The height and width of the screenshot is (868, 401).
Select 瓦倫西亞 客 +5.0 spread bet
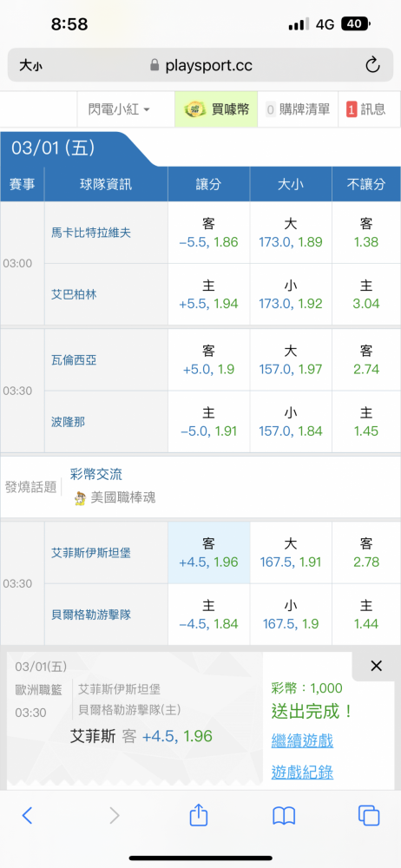click(209, 360)
